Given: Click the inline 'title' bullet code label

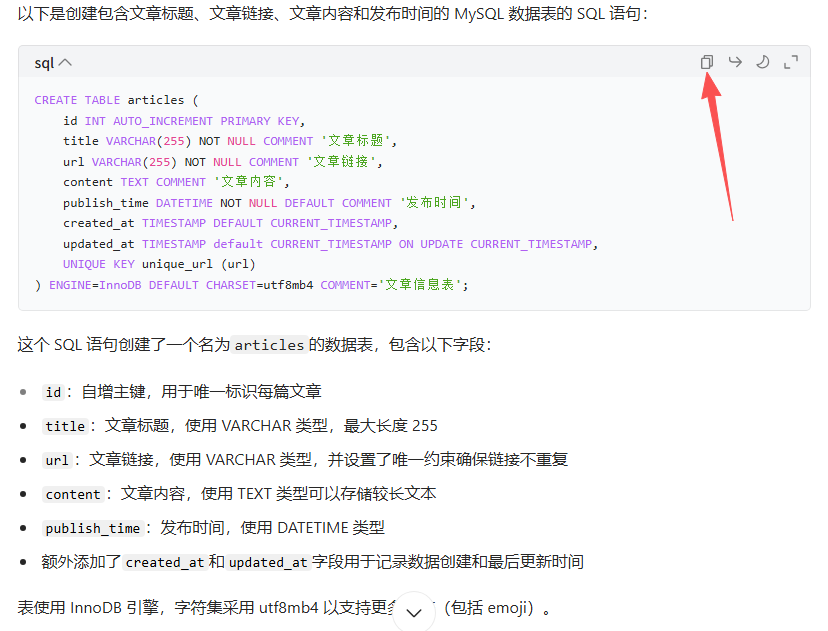Looking at the screenshot, I should (65, 426).
